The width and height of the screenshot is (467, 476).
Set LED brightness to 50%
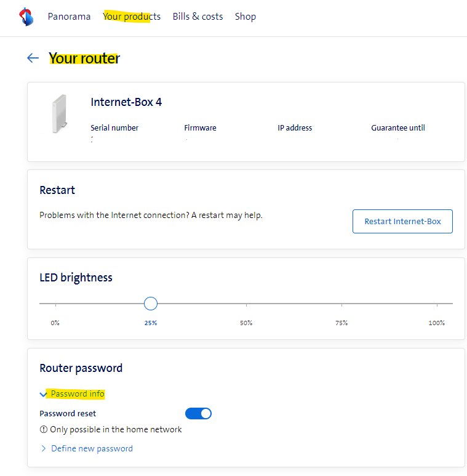pos(246,304)
